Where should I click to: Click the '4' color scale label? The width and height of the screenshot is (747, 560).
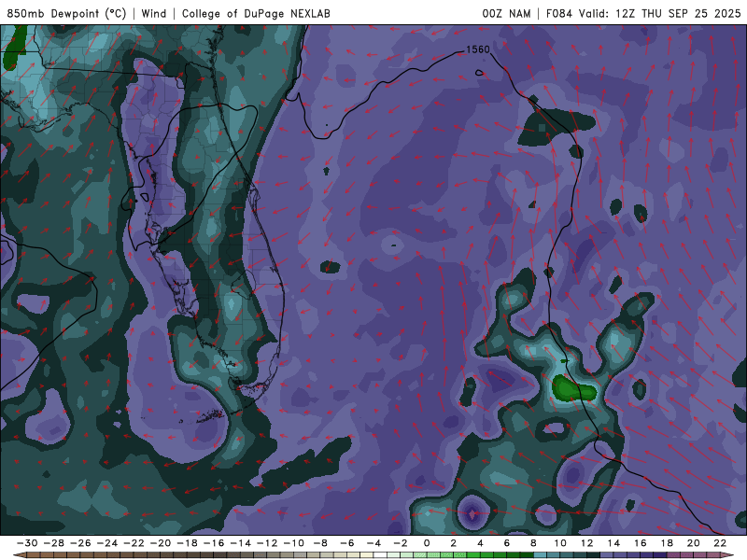pos(480,543)
